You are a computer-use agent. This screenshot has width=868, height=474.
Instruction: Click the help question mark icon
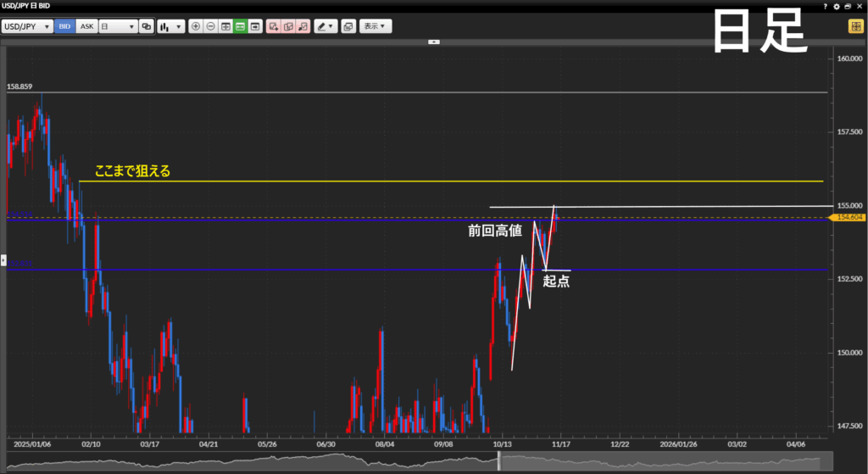click(825, 6)
